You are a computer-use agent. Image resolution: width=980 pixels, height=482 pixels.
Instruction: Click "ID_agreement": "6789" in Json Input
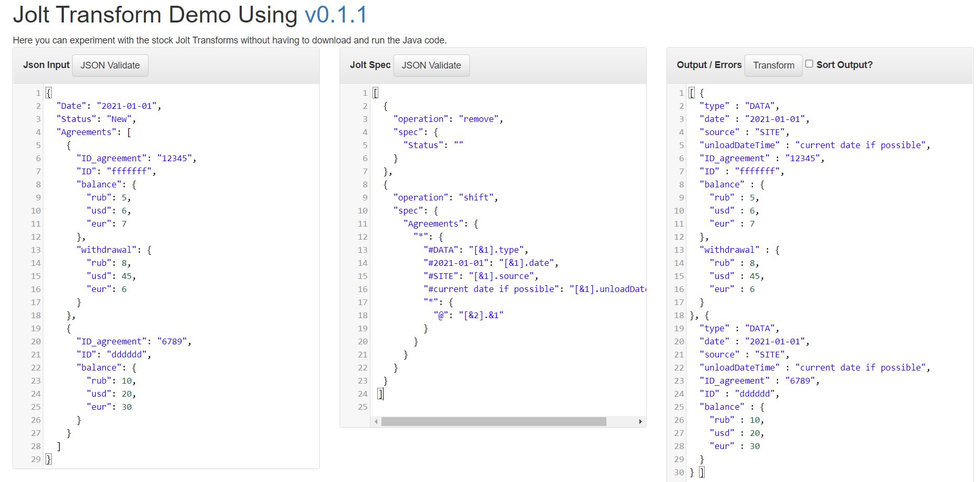134,341
